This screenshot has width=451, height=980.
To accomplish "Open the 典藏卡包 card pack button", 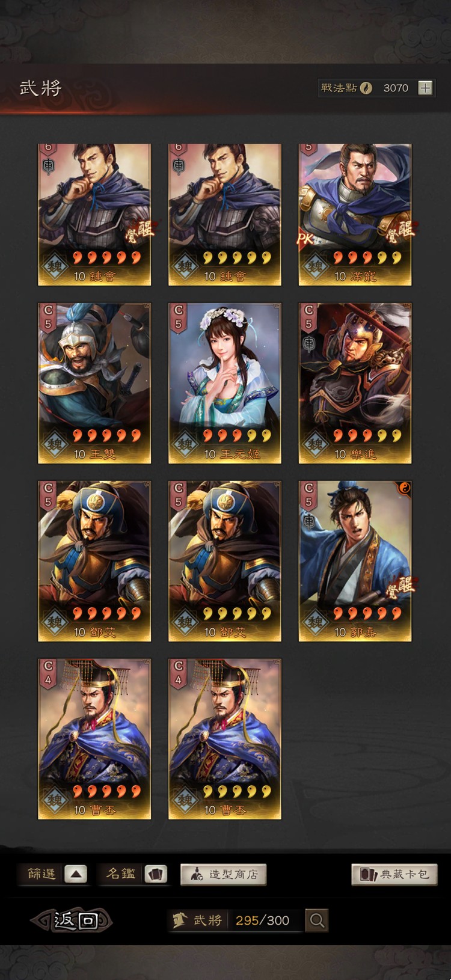I will coord(394,874).
